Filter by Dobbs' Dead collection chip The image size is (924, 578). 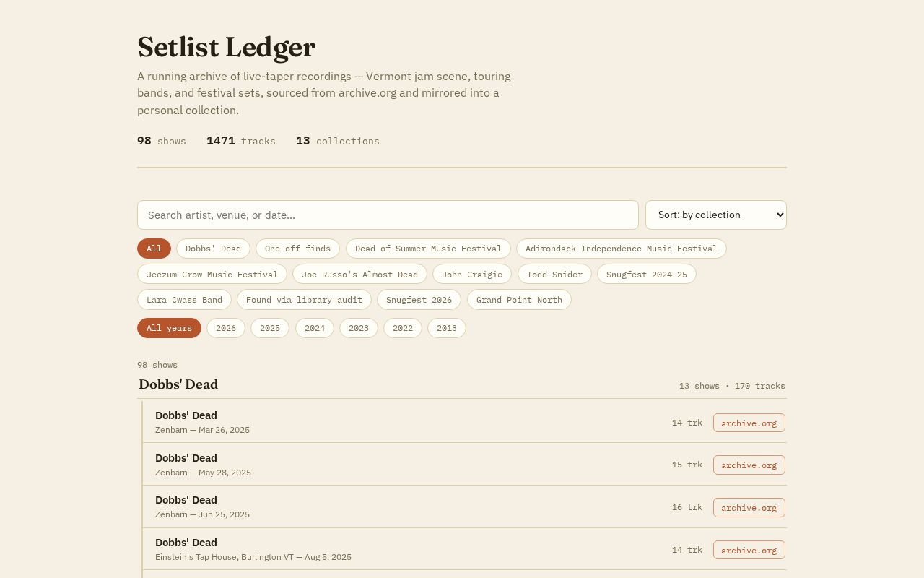213,249
